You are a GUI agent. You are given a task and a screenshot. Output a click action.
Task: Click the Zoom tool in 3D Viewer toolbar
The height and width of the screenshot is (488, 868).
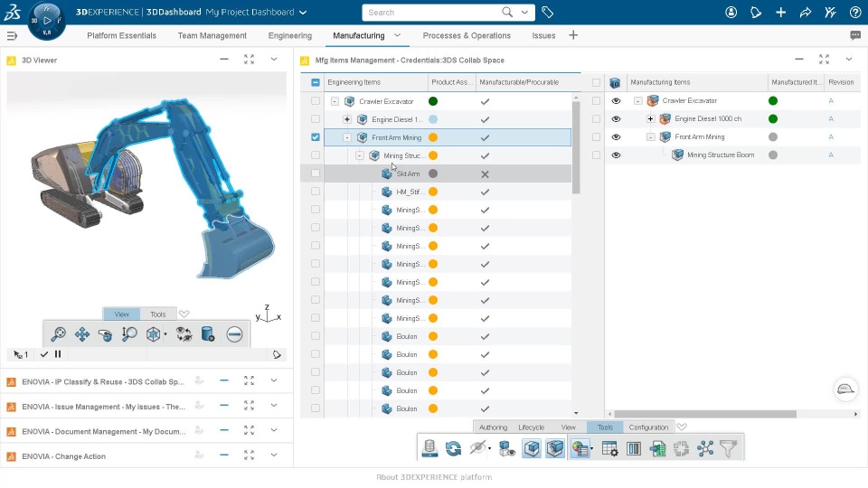tap(58, 334)
